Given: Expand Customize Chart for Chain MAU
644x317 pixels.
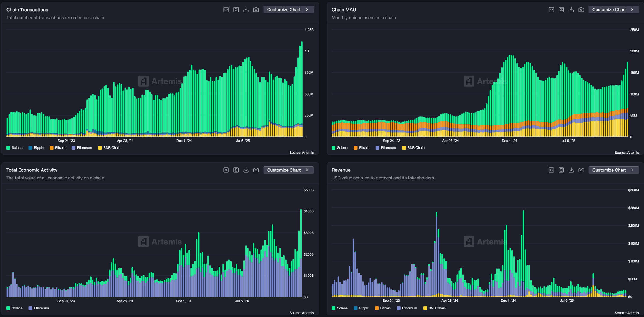Looking at the screenshot, I should click(613, 10).
